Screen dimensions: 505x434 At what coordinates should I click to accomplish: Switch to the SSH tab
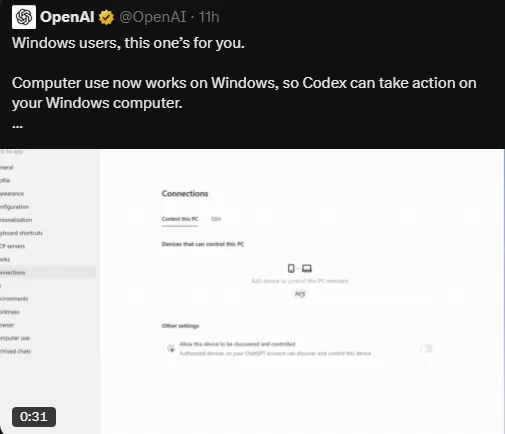point(216,219)
